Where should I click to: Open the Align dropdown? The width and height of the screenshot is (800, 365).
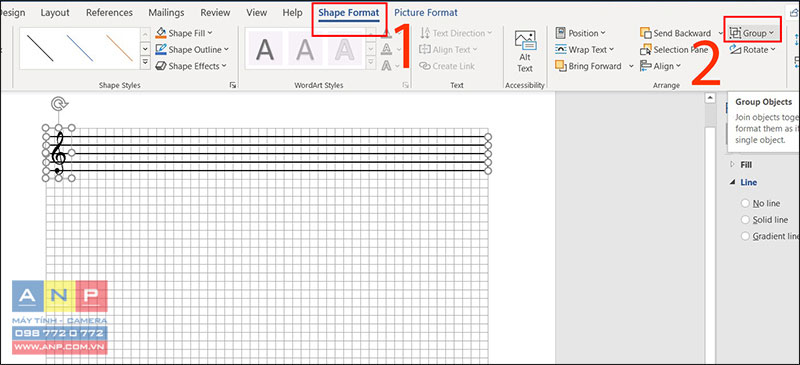pos(661,66)
